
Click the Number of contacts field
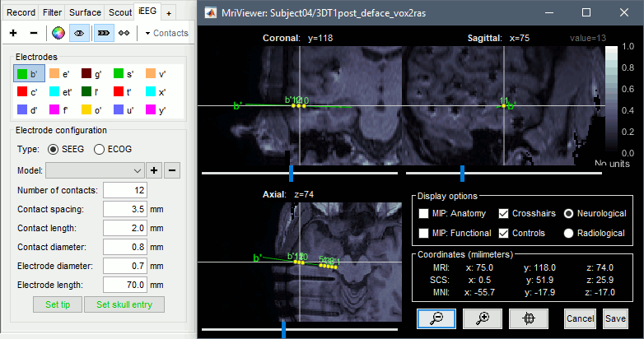(x=125, y=190)
